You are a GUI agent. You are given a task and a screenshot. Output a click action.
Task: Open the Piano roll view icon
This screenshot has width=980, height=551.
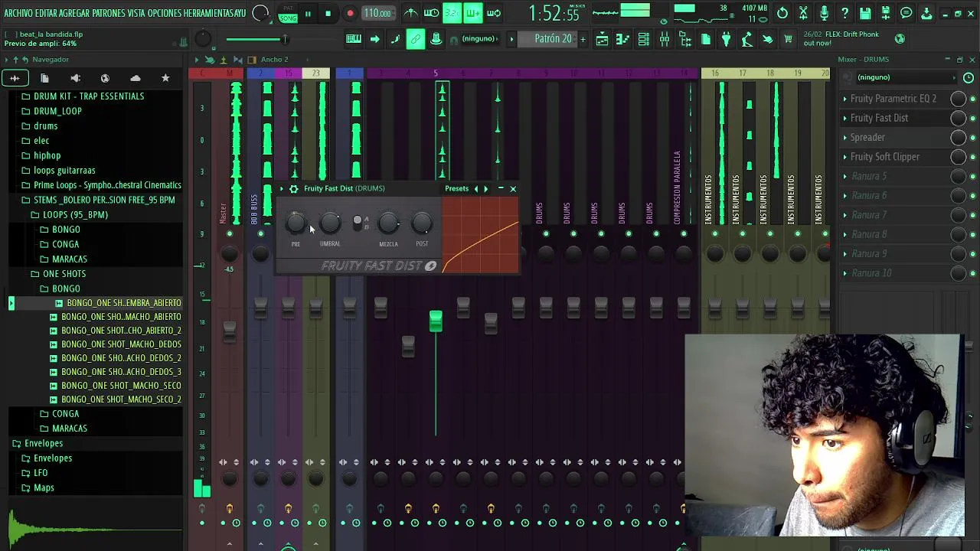click(x=623, y=39)
